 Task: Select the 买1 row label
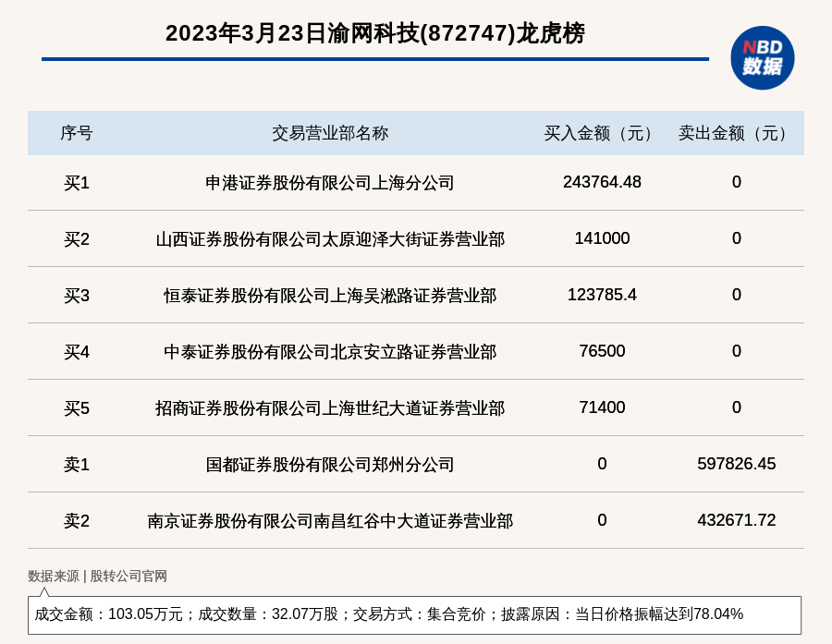[x=77, y=183]
